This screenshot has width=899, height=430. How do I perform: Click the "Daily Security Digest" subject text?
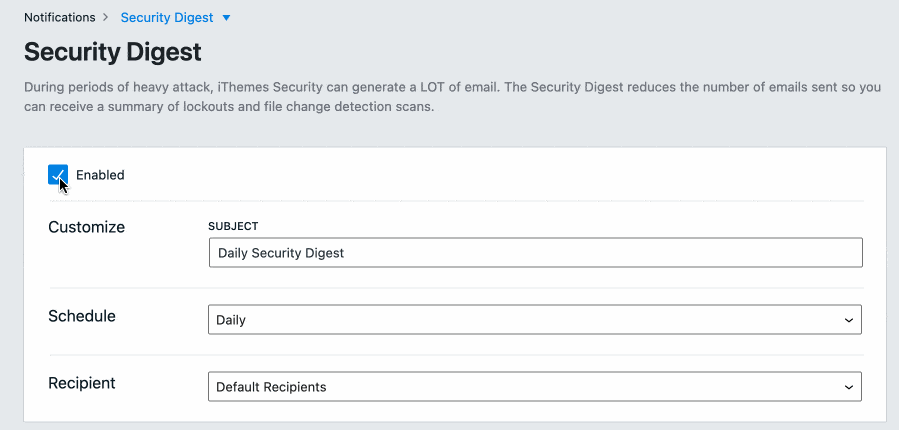[x=281, y=253]
